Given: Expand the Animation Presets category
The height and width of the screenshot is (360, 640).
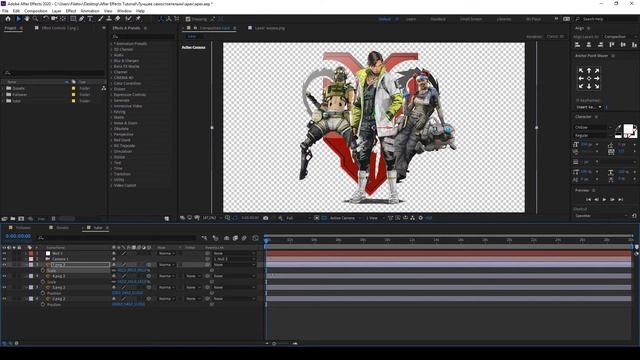Looking at the screenshot, I should tap(111, 44).
